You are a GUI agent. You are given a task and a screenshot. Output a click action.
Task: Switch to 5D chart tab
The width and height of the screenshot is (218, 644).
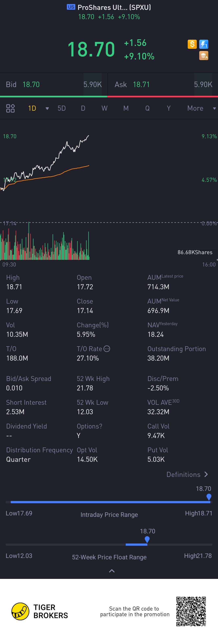click(x=62, y=108)
